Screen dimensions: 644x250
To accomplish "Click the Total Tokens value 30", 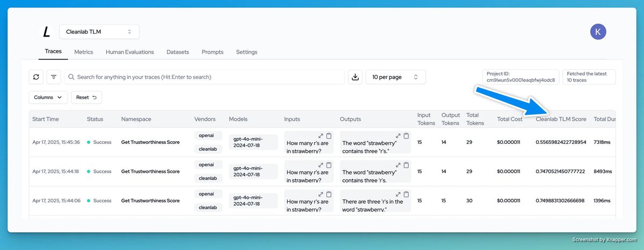I will (x=469, y=201).
